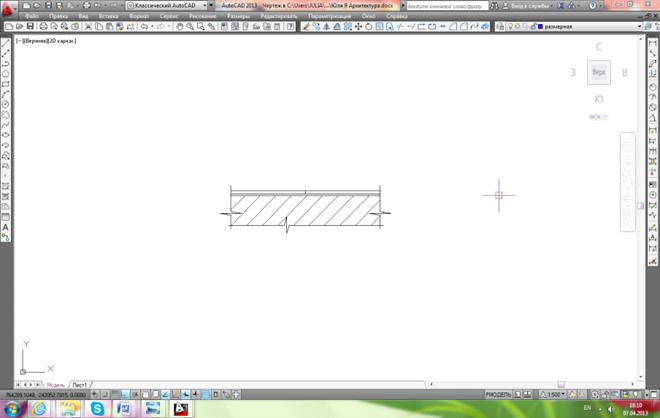Click the Undo arrow icon

click(145, 27)
